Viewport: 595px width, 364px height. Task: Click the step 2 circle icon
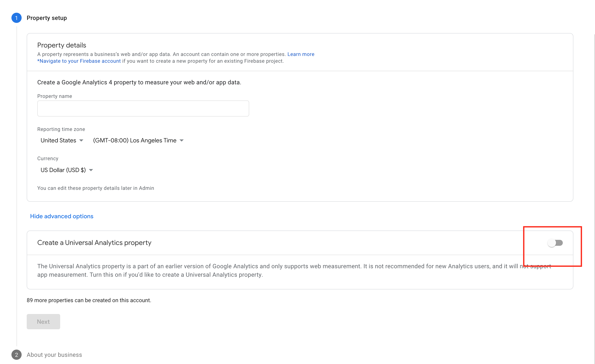point(16,355)
